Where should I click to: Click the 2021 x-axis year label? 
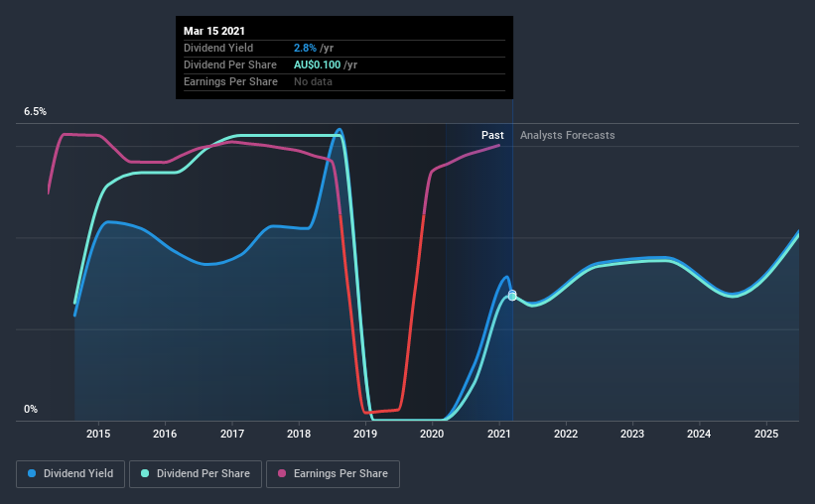point(499,434)
